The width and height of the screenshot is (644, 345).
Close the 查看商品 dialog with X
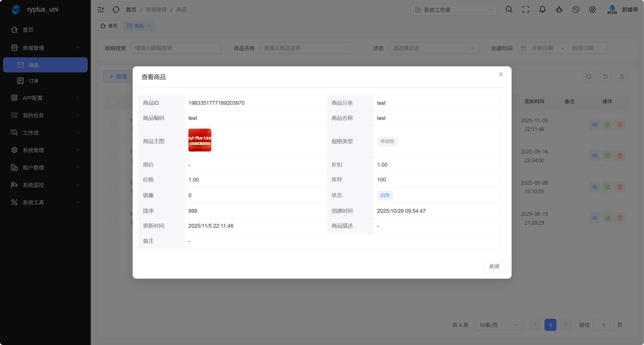tap(501, 74)
